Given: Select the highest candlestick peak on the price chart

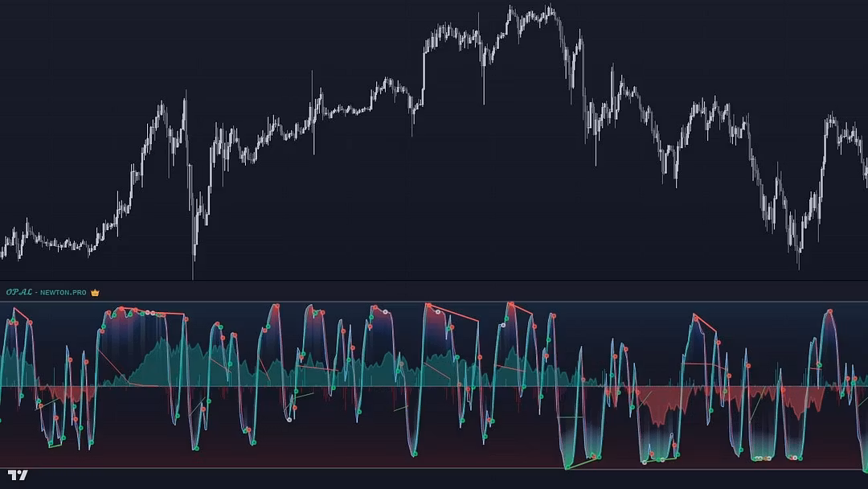Looking at the screenshot, I should 511,10.
